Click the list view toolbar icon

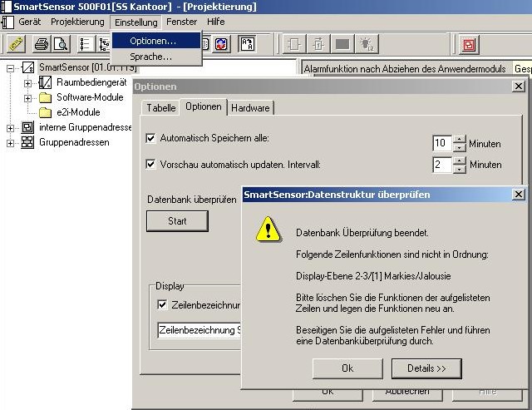pyautogui.click(x=86, y=44)
